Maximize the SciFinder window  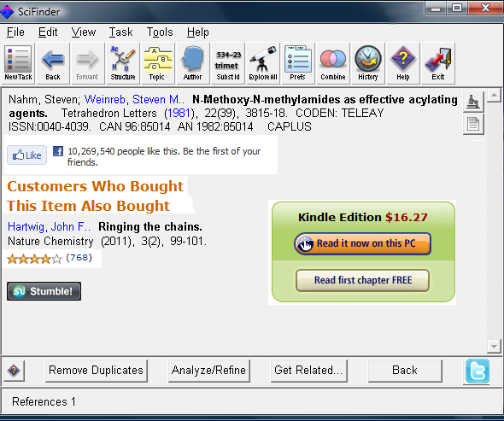[457, 8]
